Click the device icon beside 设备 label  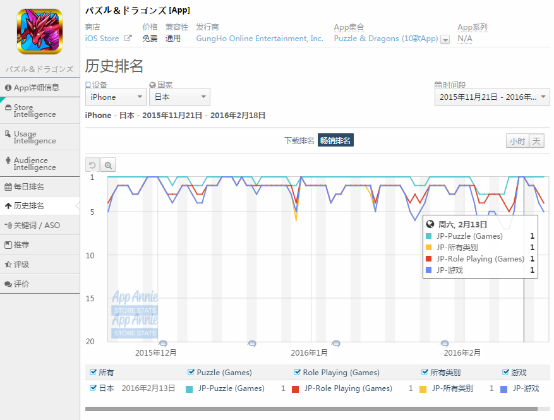(x=88, y=85)
